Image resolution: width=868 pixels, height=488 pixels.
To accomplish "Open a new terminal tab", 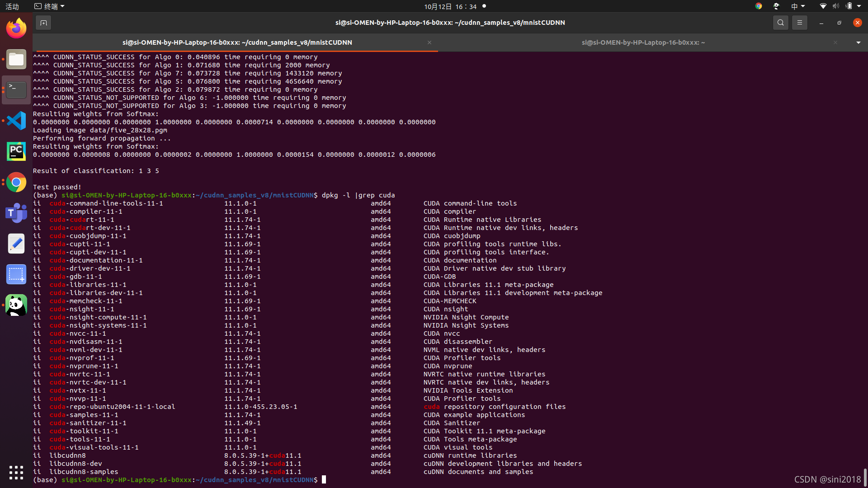I will click(43, 23).
